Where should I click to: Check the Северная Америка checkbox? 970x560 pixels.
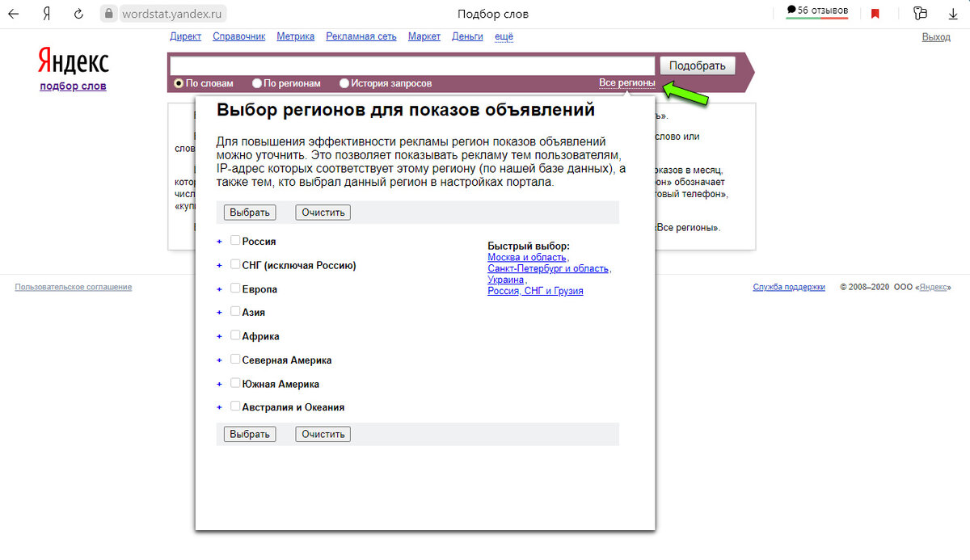tap(235, 359)
